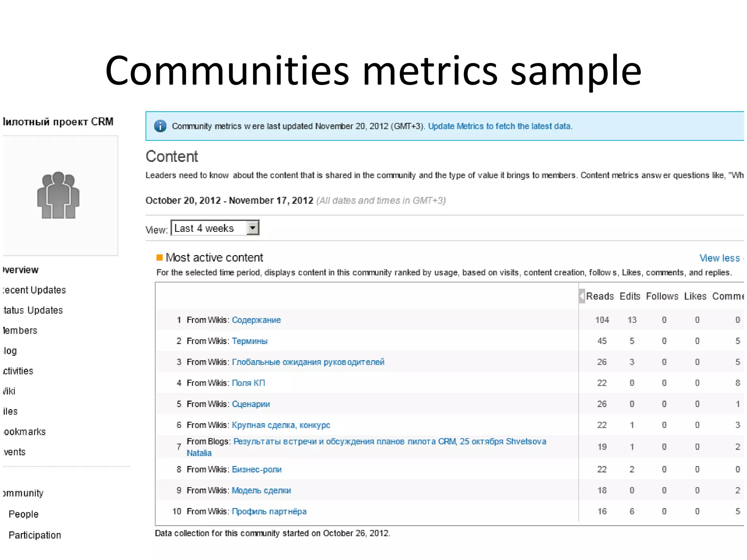Open Files in the sidebar
747x560 pixels.
coord(10,412)
